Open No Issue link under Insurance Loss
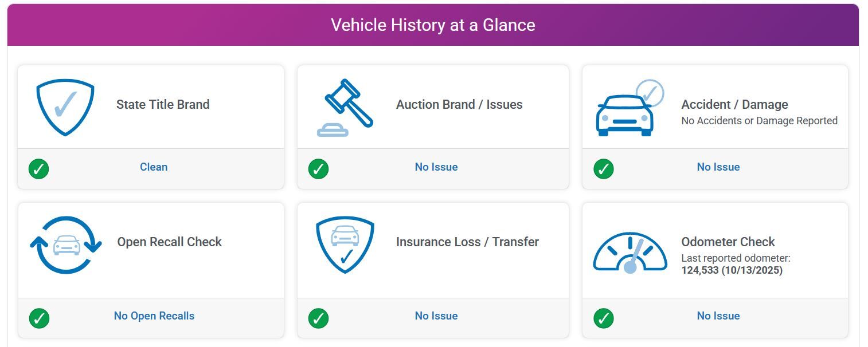This screenshot has width=868, height=347. tap(436, 316)
